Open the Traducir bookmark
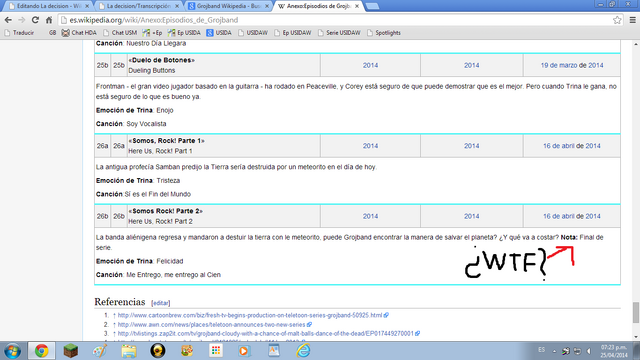 (x=19, y=33)
